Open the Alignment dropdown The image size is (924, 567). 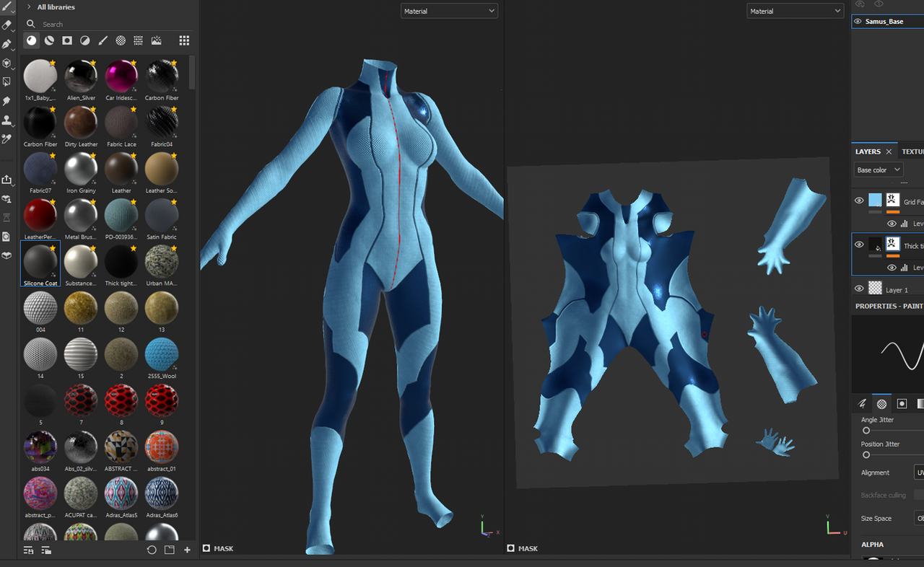(919, 472)
